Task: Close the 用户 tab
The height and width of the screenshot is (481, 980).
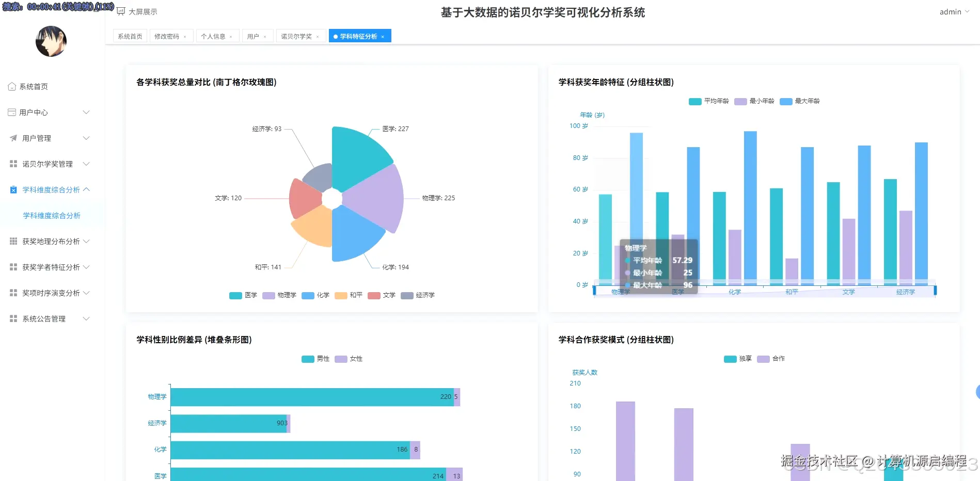Action: point(265,37)
